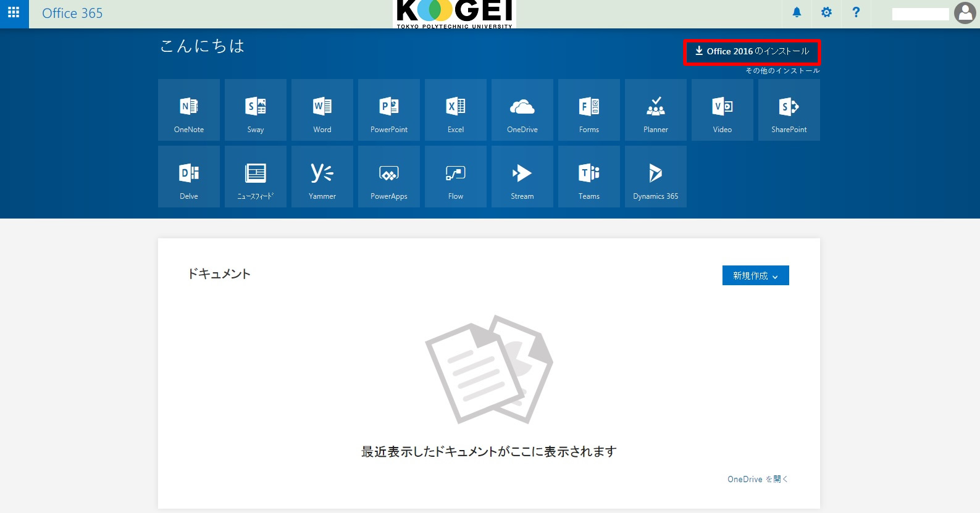Launch the Forms app tile

coord(589,110)
